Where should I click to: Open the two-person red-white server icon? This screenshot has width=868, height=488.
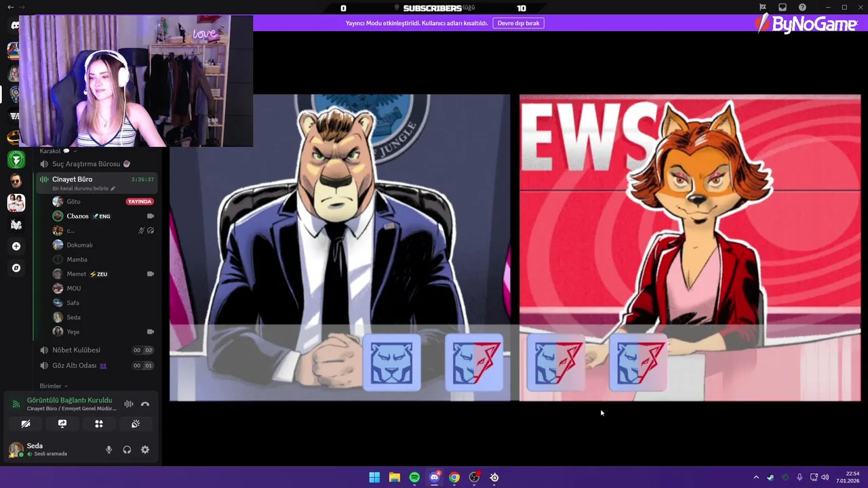click(16, 203)
